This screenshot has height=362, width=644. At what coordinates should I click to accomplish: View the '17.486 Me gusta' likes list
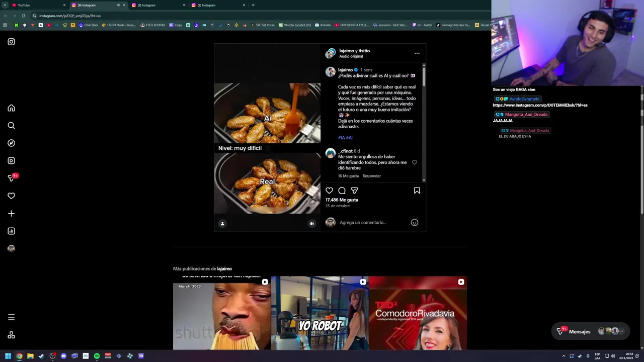(342, 200)
